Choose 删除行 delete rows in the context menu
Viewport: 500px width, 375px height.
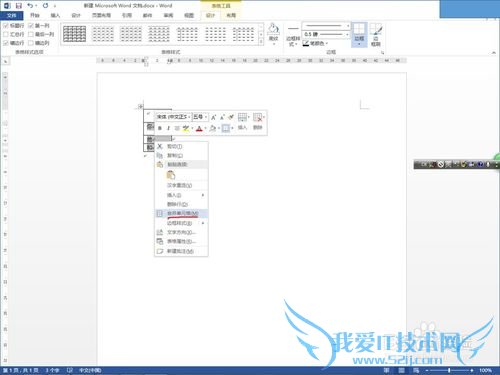click(181, 204)
